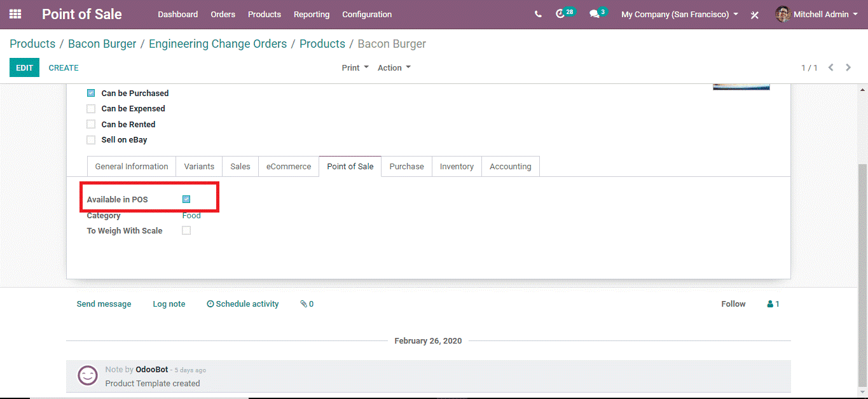Toggle Can be Purchased checkbox

[91, 93]
